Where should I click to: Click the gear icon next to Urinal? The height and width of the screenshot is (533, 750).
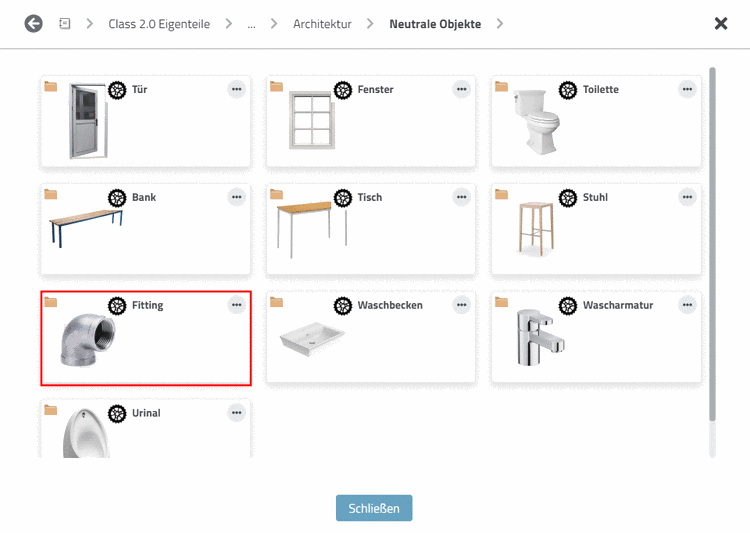pyautogui.click(x=117, y=413)
